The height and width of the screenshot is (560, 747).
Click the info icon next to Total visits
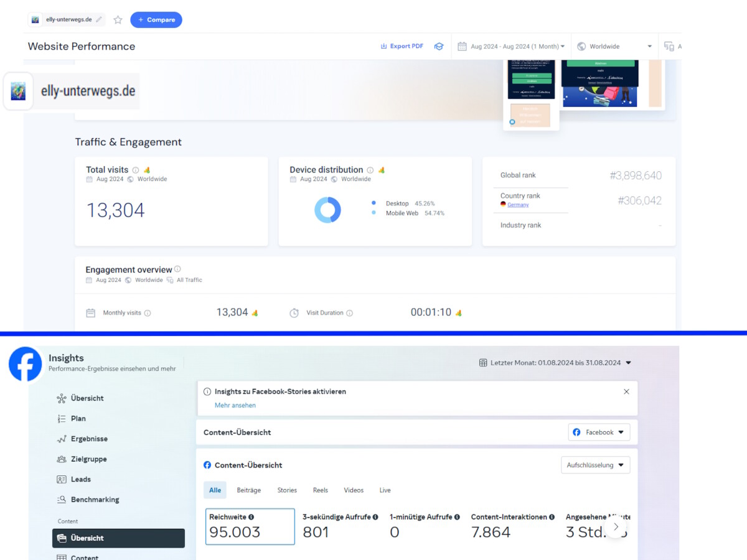point(136,170)
